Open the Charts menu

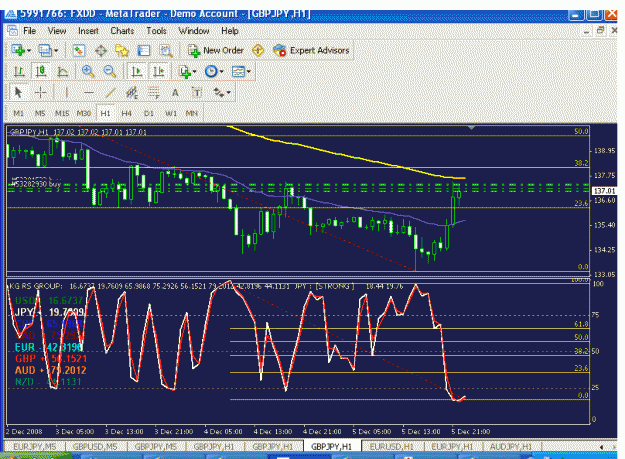tap(122, 31)
